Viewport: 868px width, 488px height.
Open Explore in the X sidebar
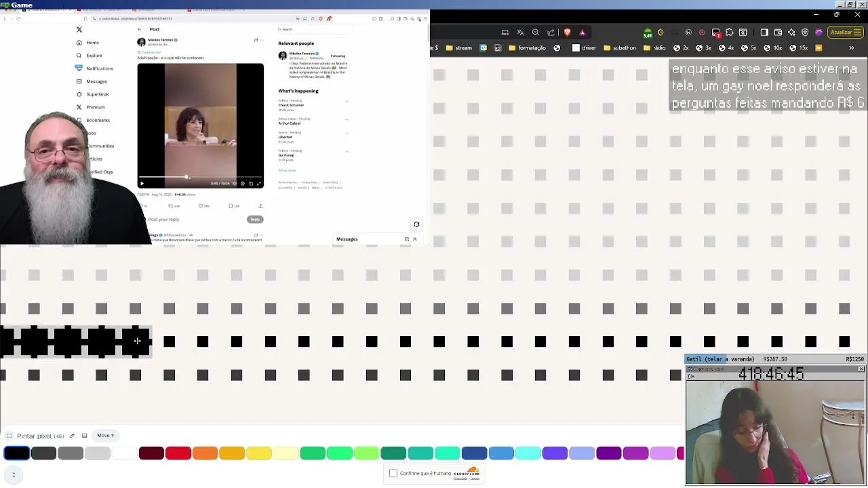pyautogui.click(x=90, y=56)
